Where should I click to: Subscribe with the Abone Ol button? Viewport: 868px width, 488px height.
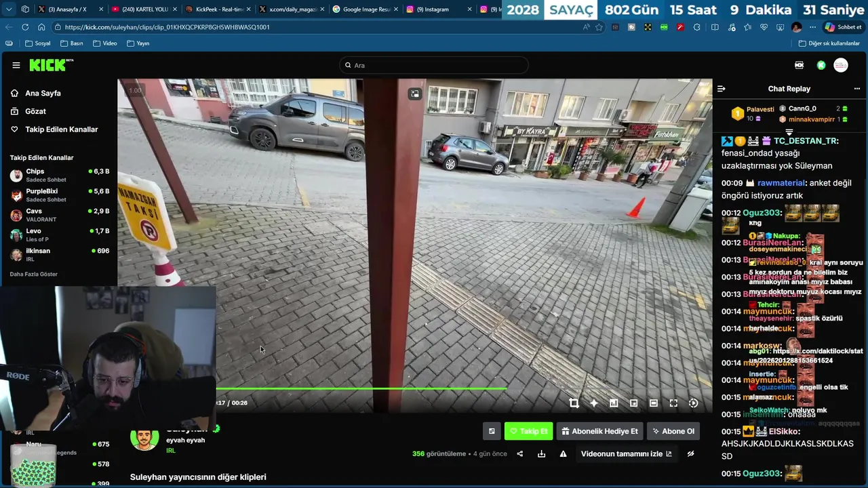673,431
